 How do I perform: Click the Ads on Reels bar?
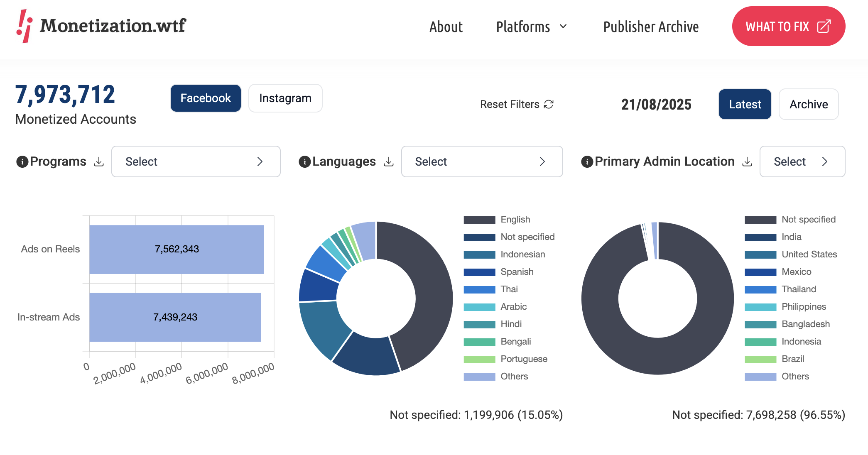click(x=177, y=249)
